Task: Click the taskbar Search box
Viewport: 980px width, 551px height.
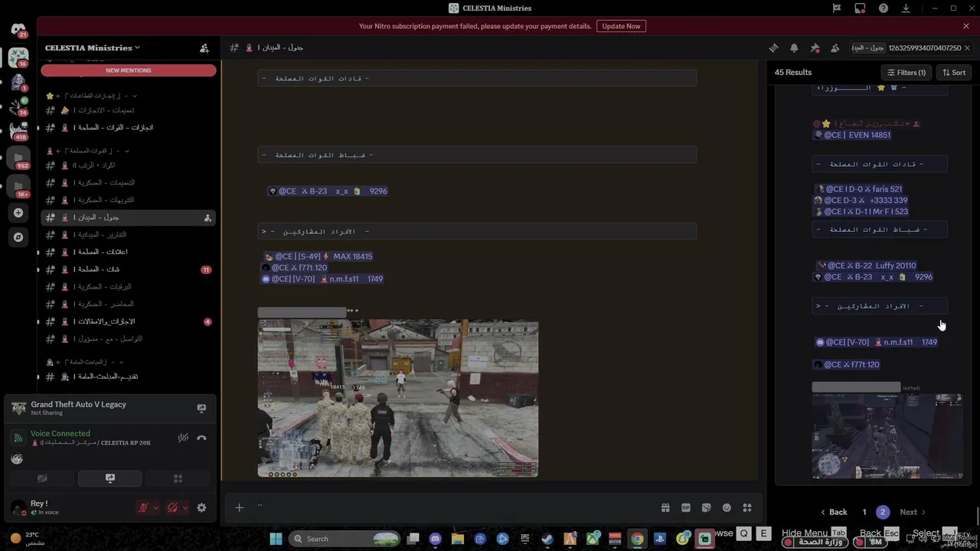Action: (346, 539)
